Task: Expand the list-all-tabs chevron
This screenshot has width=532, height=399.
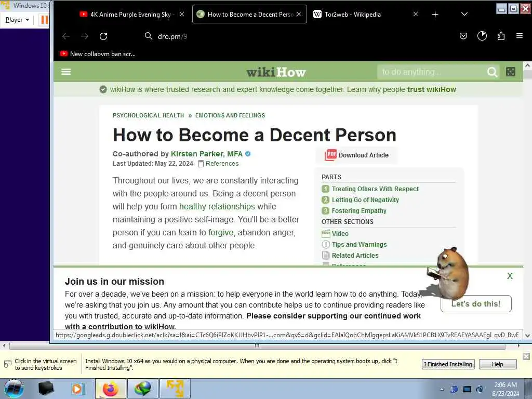Action: [x=464, y=14]
